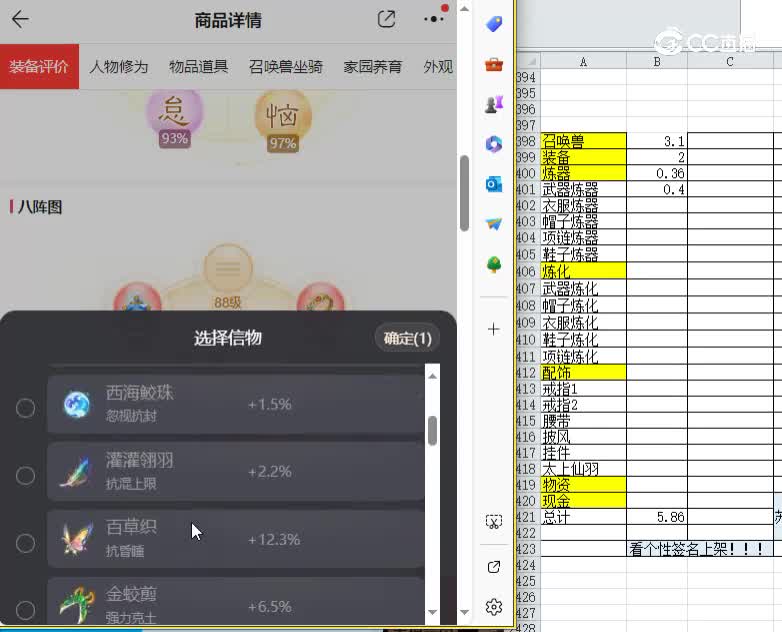The image size is (782, 632).
Task: Open the blue tag sidebar icon
Action: (x=494, y=23)
